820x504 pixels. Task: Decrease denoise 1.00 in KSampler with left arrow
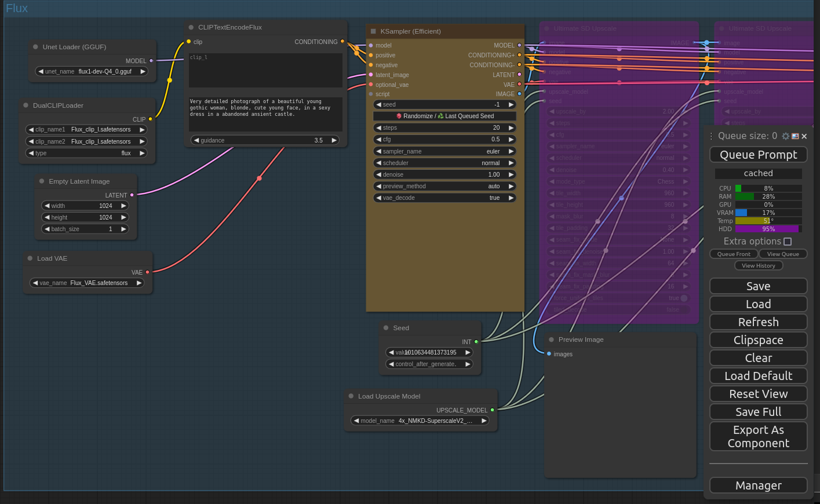pyautogui.click(x=378, y=174)
